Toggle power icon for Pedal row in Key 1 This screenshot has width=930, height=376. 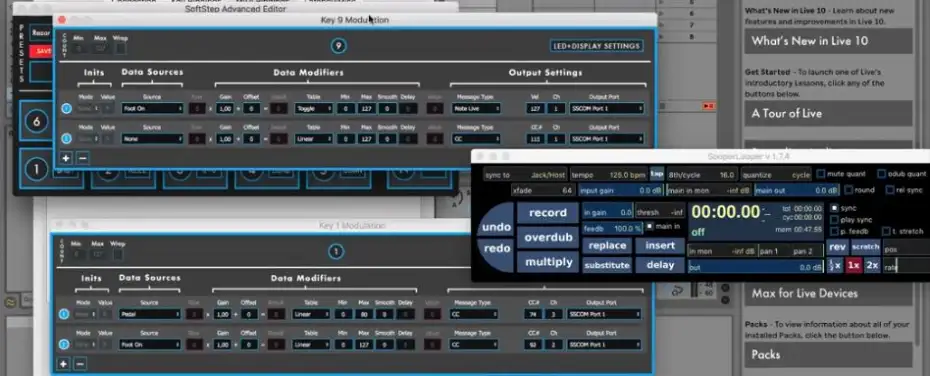64,314
